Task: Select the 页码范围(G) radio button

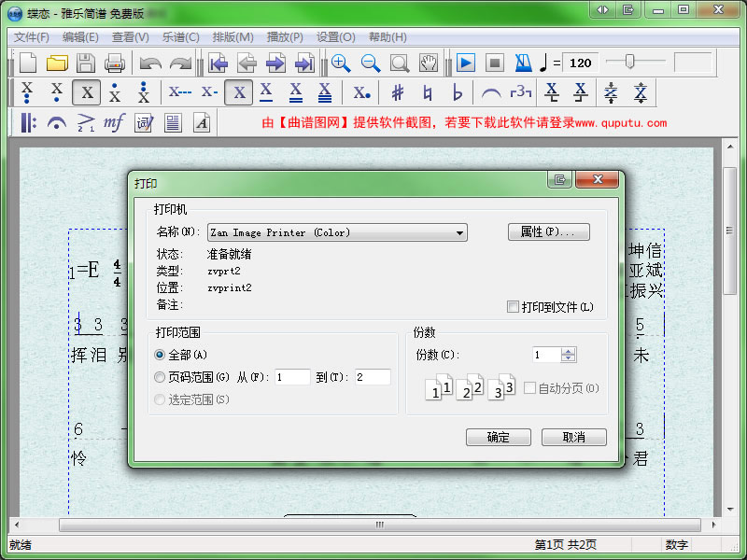Action: (x=160, y=377)
